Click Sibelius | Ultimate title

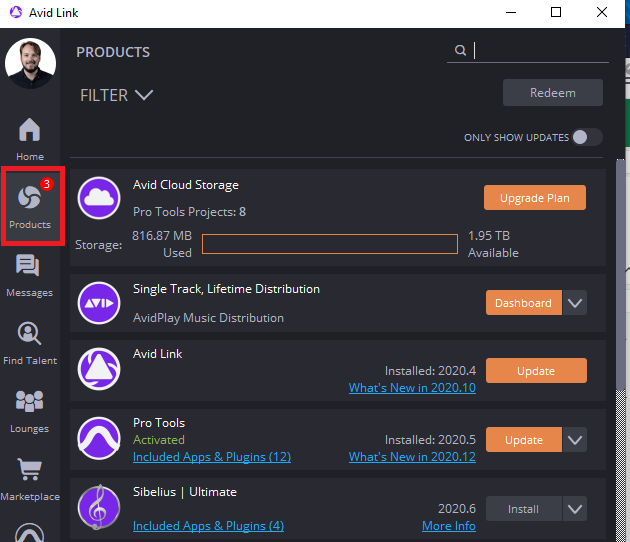tap(185, 492)
